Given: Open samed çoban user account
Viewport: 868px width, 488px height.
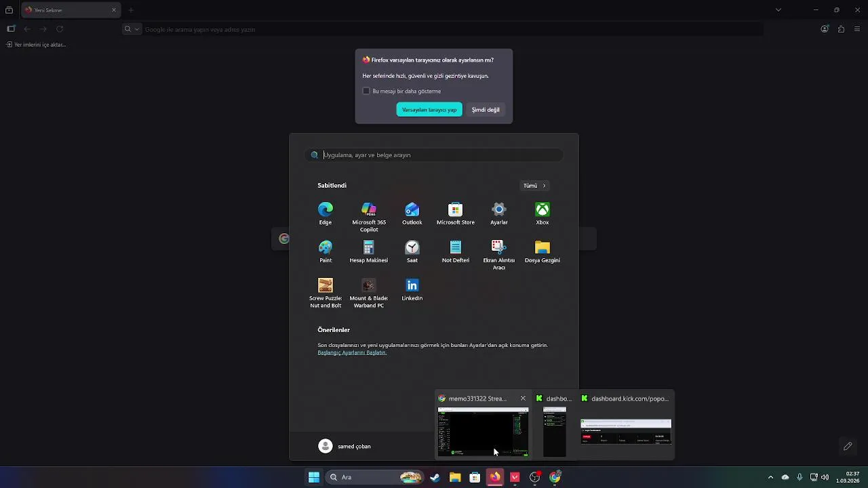Looking at the screenshot, I should click(x=345, y=446).
